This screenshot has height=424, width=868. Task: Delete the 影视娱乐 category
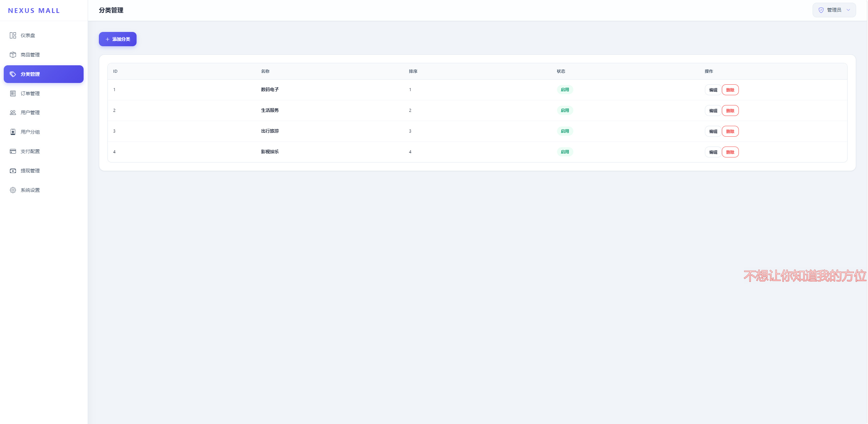[730, 152]
